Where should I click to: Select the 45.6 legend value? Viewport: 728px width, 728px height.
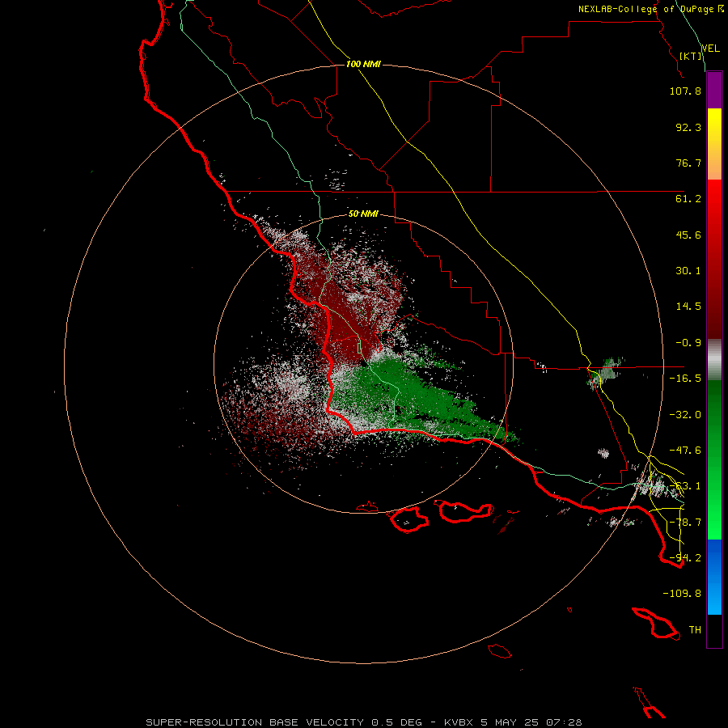pyautogui.click(x=688, y=235)
